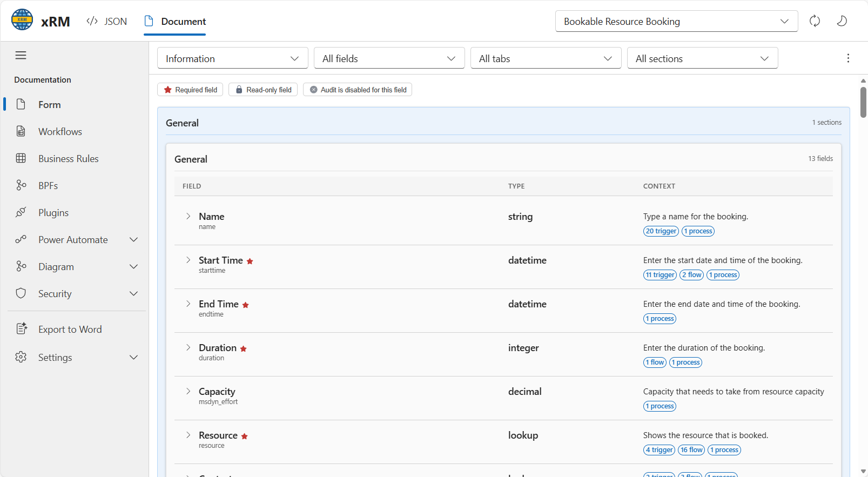Image resolution: width=868 pixels, height=477 pixels.
Task: Expand the Security submenu chevron
Action: pos(134,293)
